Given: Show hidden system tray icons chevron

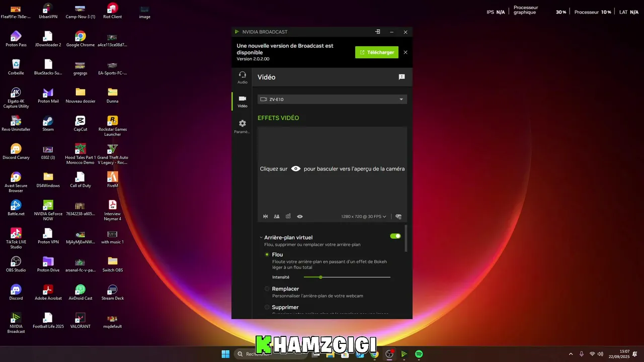Looking at the screenshot, I should click(571, 354).
